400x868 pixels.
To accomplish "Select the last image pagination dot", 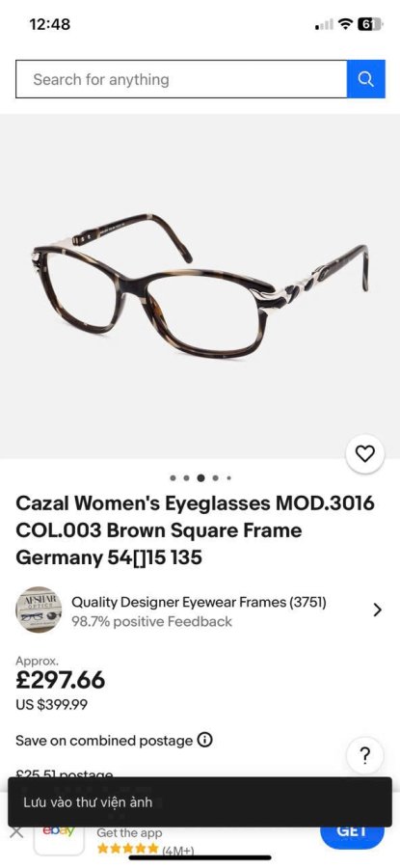I will pyautogui.click(x=228, y=477).
